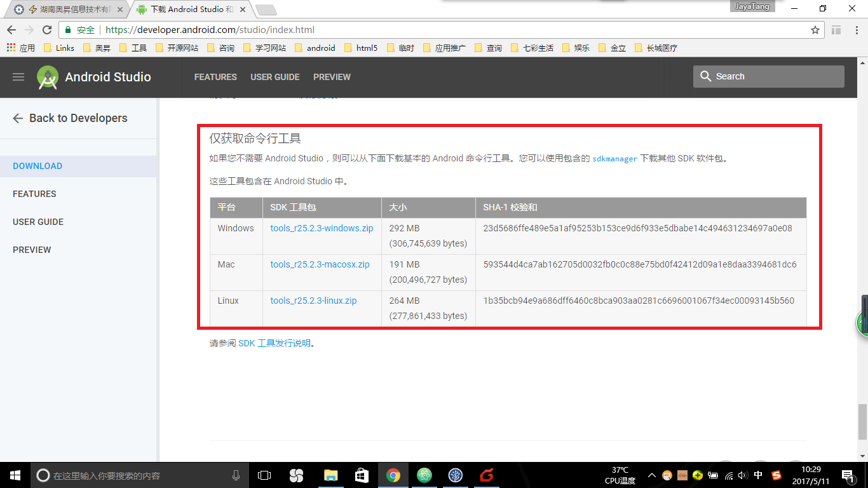Select DOWNLOAD in the left sidebar
Viewport: 868px width, 488px height.
(78, 166)
